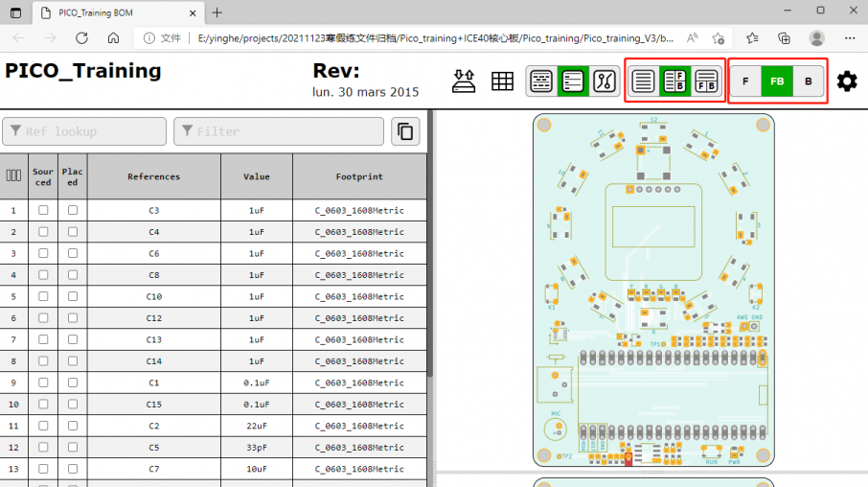This screenshot has width=868, height=487.
Task: Close the PICO_Training BOM tab
Action: click(x=193, y=12)
